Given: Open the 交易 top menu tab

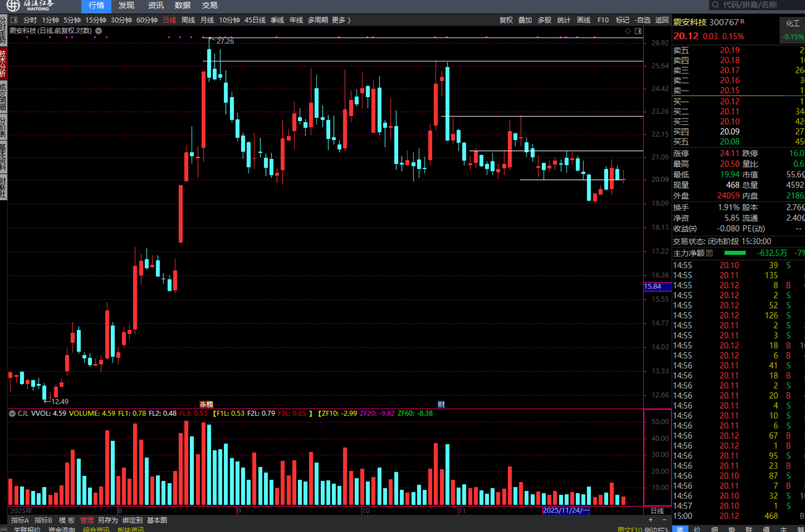Looking at the screenshot, I should [x=210, y=5].
